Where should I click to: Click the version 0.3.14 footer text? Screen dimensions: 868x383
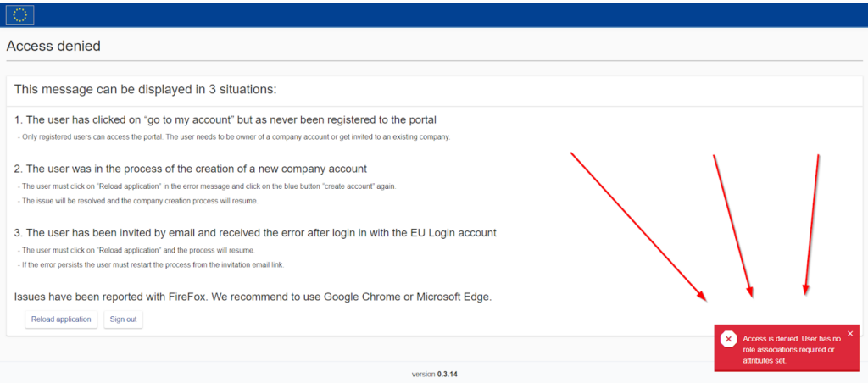434,374
